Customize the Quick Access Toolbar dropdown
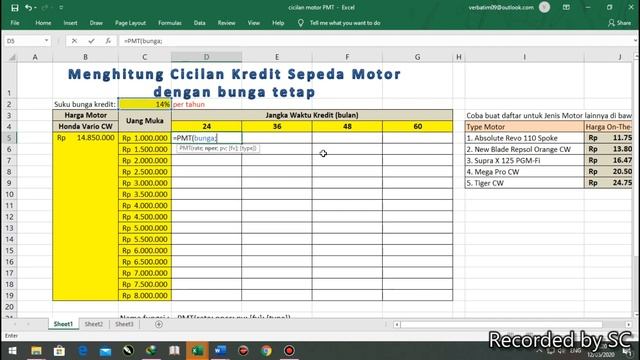Image resolution: width=640 pixels, height=360 pixels. pyautogui.click(x=61, y=8)
